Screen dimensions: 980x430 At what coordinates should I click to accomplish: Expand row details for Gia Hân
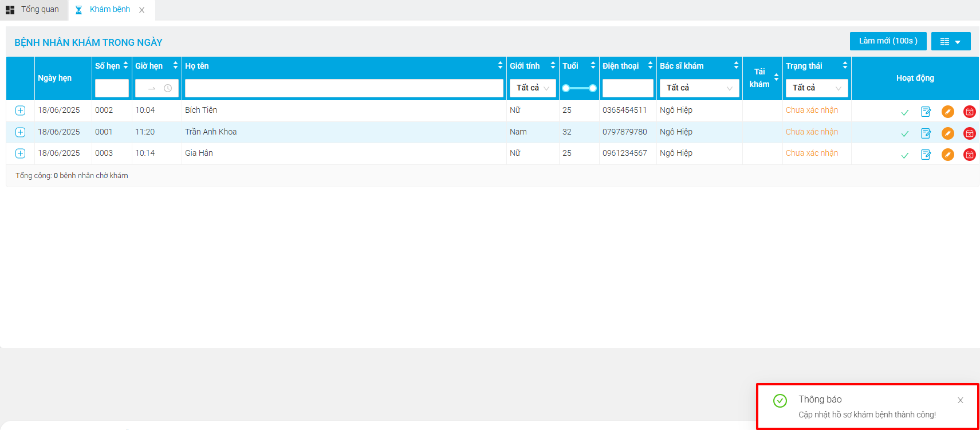click(x=20, y=153)
